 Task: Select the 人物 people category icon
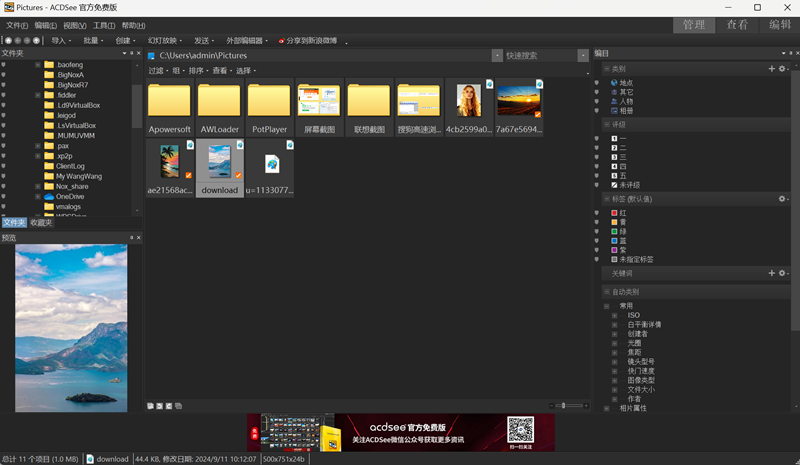click(613, 101)
